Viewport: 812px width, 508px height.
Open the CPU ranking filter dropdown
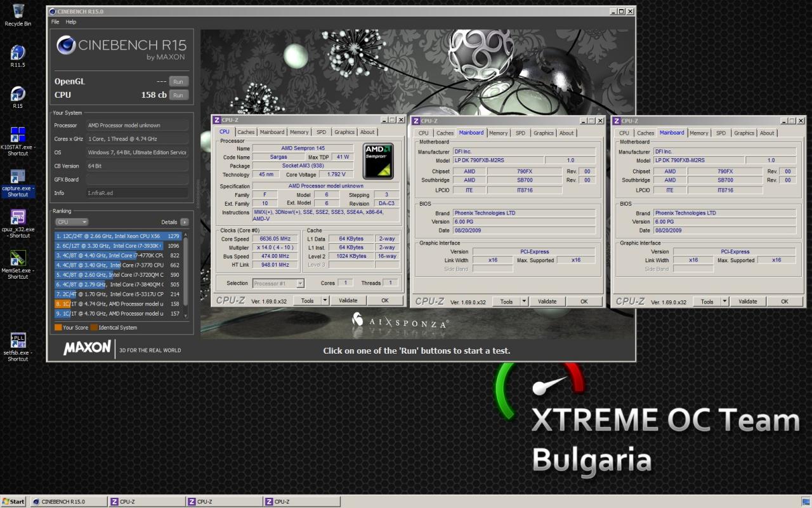point(72,222)
